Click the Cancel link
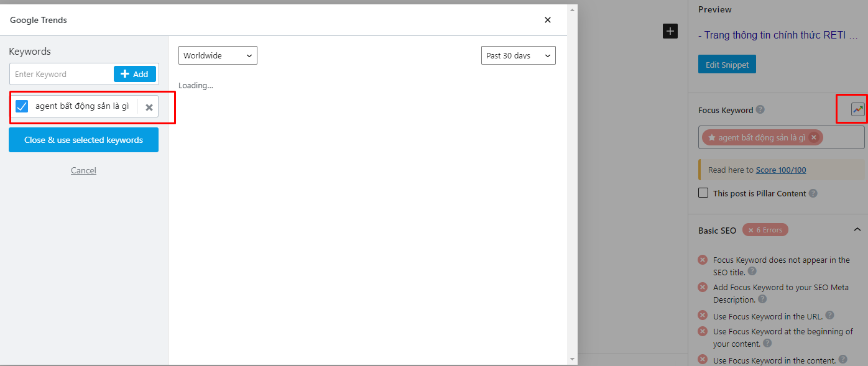 coord(83,170)
